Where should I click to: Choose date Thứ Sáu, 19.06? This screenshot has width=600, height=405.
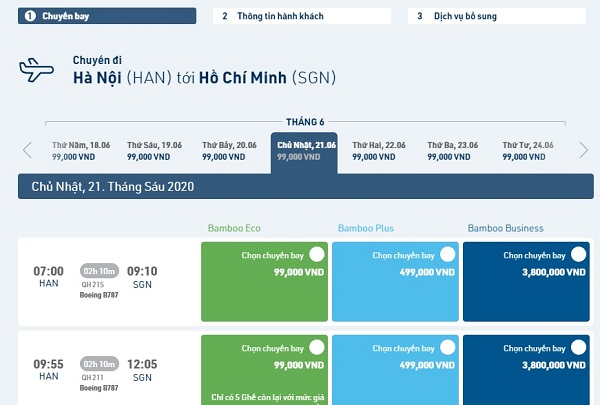(x=155, y=151)
